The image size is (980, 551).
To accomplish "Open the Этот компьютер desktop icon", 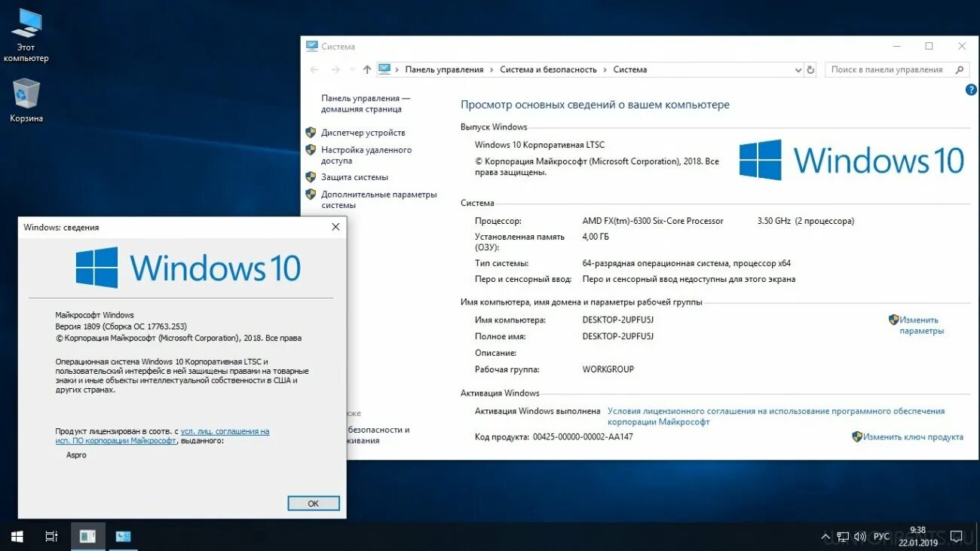I will coord(26,35).
